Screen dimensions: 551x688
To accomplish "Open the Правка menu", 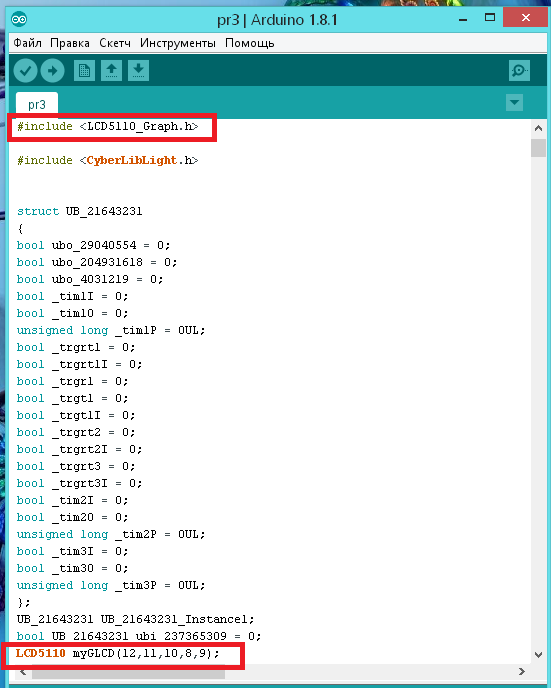I will click(x=70, y=43).
